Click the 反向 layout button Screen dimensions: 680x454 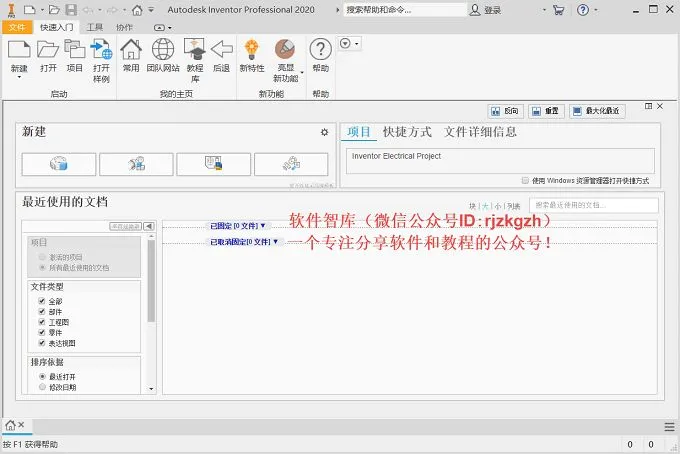(x=505, y=111)
